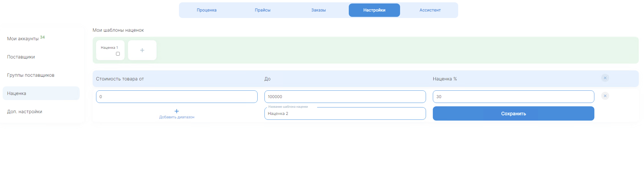Click the plus icon to add new markup template
Viewport: 644px width, 183px height.
coord(142,50)
